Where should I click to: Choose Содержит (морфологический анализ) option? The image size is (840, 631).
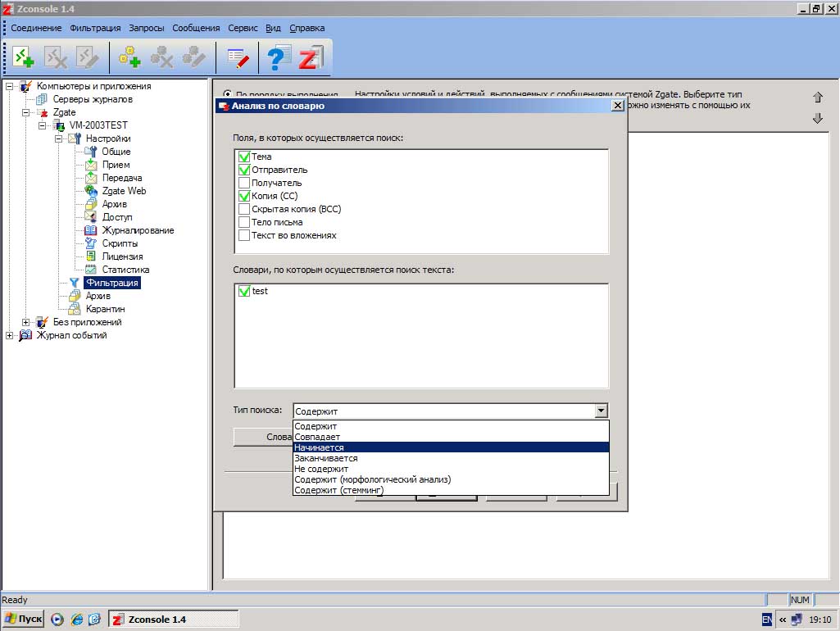pos(451,479)
